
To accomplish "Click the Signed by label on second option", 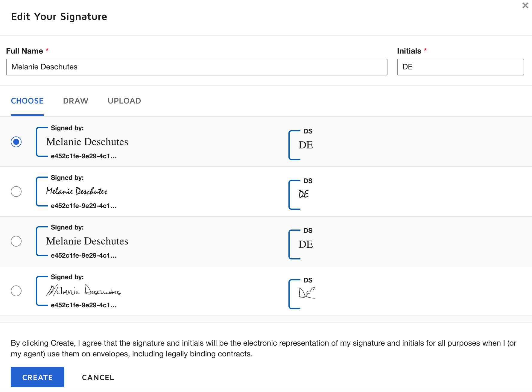I will (x=67, y=177).
